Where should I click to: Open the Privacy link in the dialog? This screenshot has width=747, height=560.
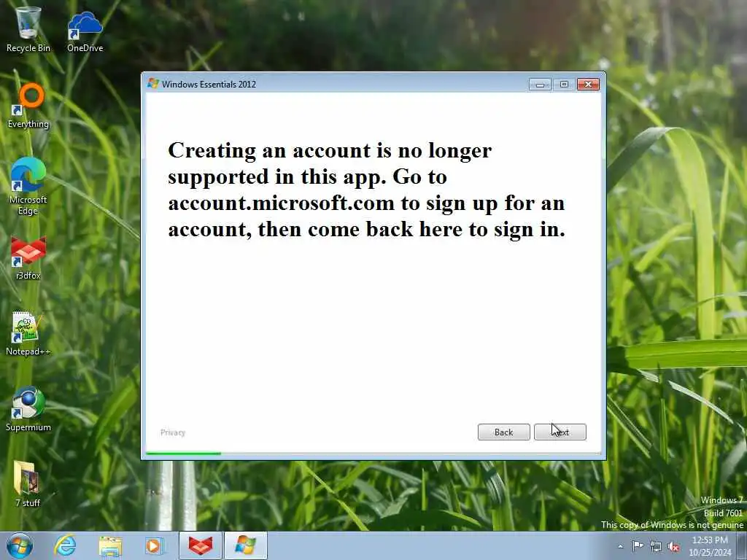[x=172, y=432]
